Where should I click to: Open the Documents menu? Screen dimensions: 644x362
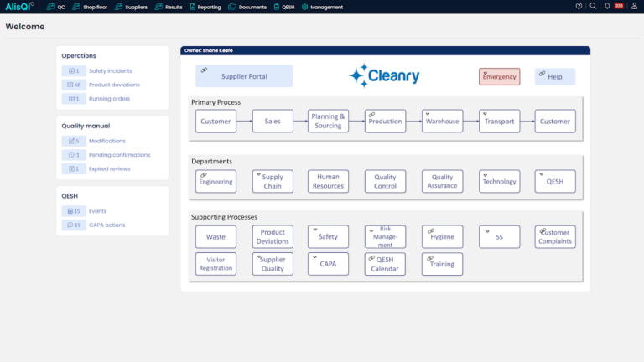247,7
